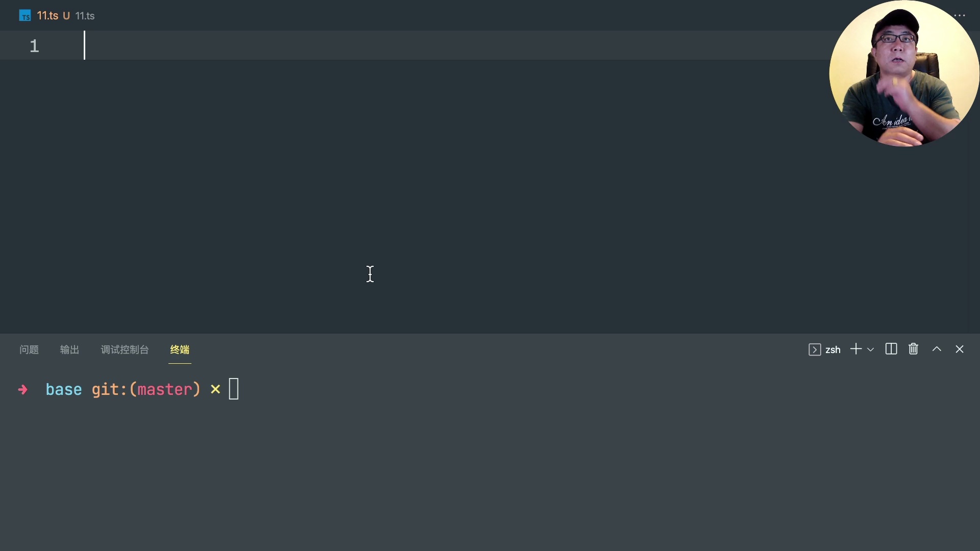Open the 输出 panel tab

pos(69,350)
